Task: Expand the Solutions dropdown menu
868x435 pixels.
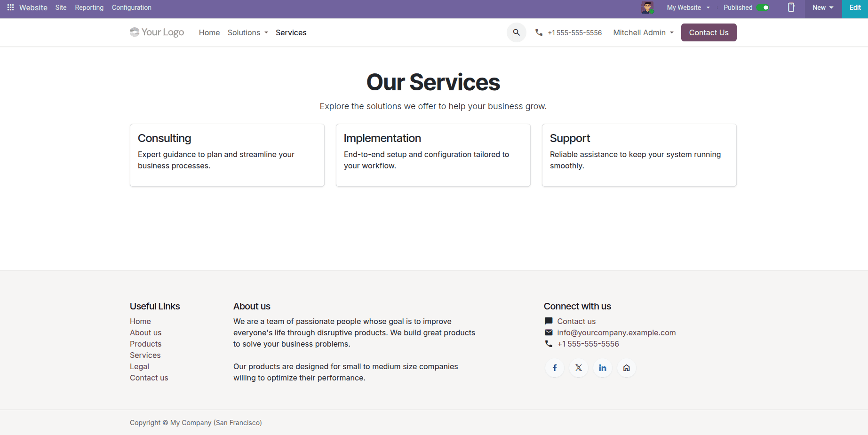Action: (x=248, y=32)
